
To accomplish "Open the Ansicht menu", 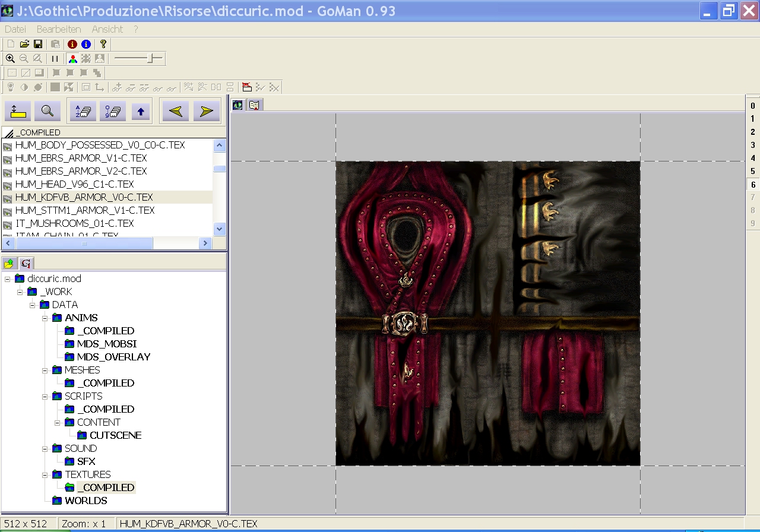I will [107, 29].
